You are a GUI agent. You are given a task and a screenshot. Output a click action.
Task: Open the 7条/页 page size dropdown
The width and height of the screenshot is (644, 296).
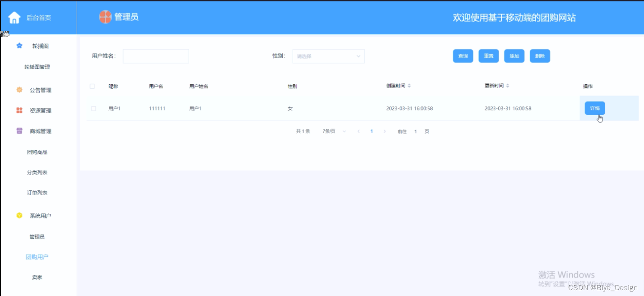[x=335, y=131]
